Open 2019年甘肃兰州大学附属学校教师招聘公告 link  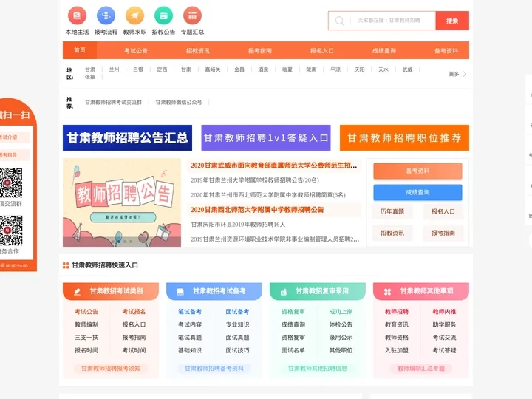pos(254,180)
